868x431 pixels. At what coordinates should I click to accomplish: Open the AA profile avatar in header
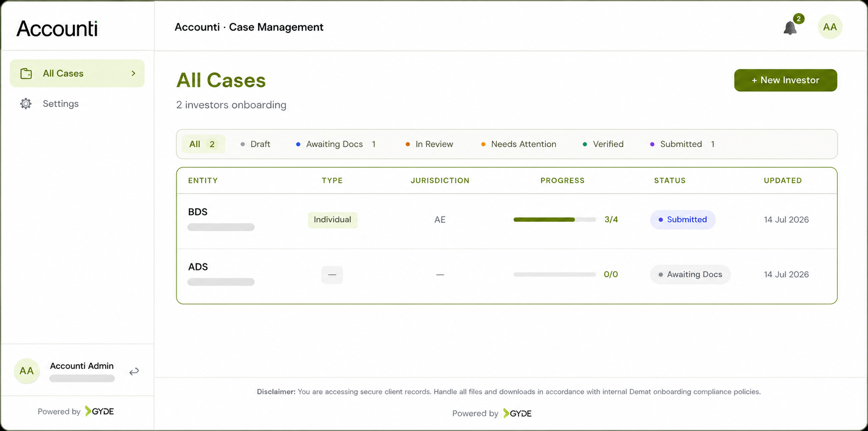click(x=829, y=27)
